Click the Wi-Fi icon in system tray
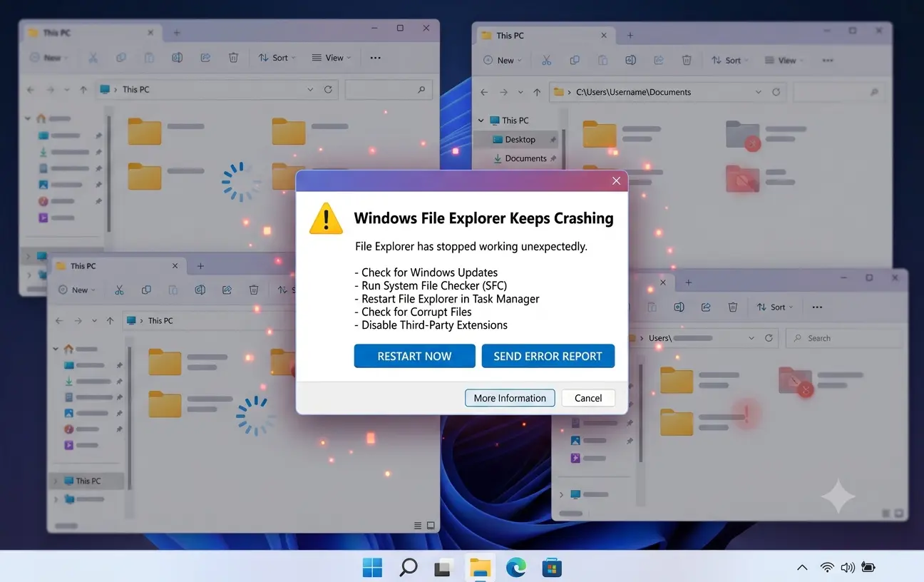This screenshot has height=582, width=924. 827,568
